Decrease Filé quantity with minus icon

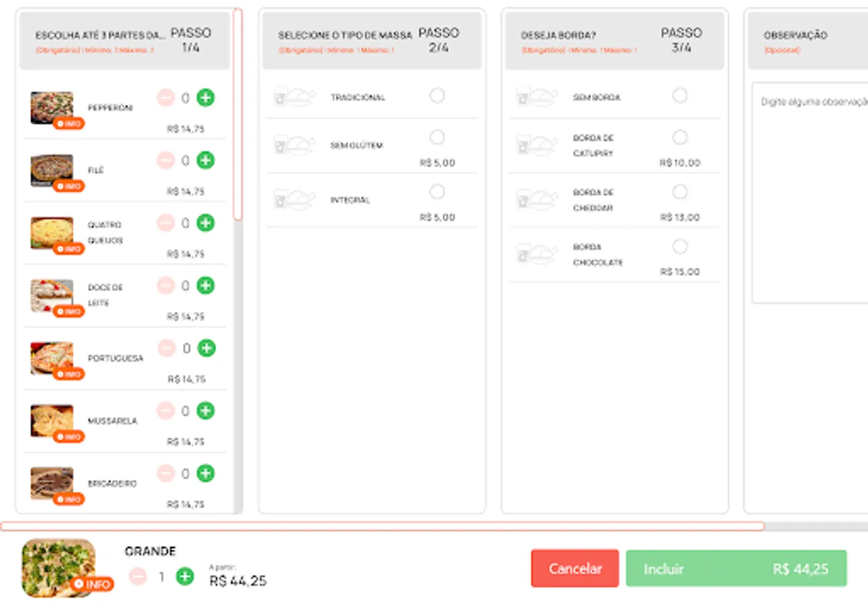coord(166,160)
